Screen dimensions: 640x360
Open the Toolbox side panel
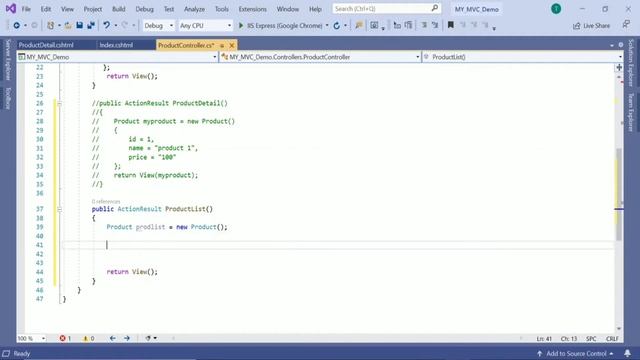7,98
